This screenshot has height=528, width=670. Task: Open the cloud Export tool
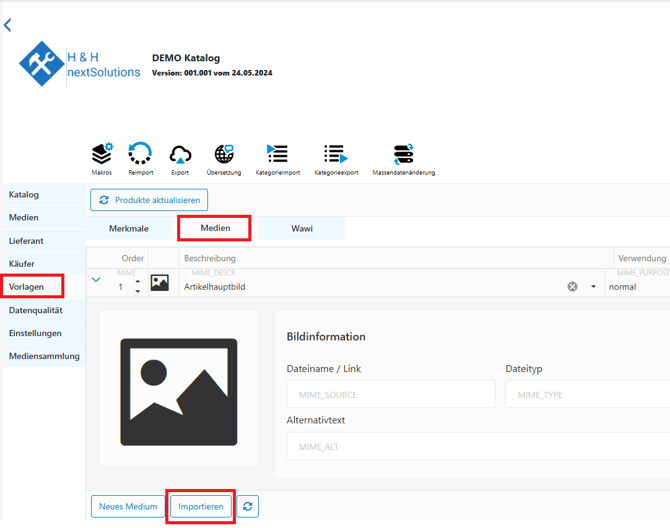[180, 154]
